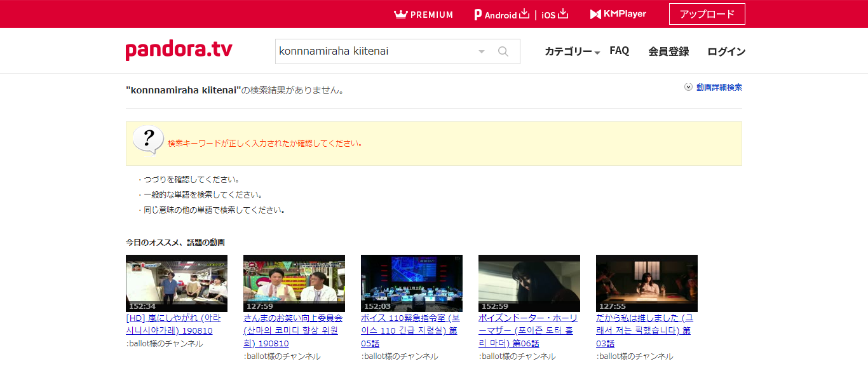Click the さんまのお笑い向上委員会 190810 title link
This screenshot has width=868, height=366.
pos(293,330)
